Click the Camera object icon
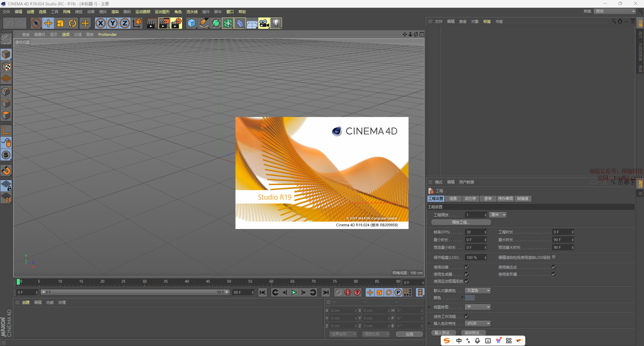The image size is (644, 346). [x=264, y=23]
